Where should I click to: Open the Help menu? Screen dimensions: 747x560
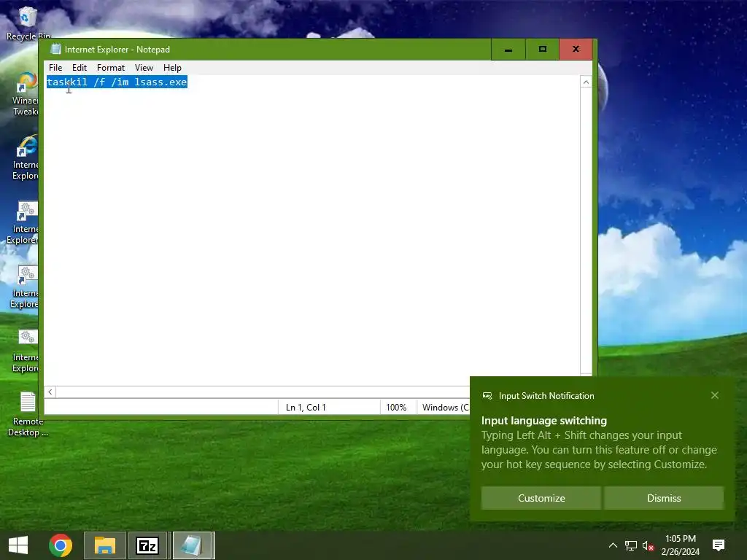(172, 68)
